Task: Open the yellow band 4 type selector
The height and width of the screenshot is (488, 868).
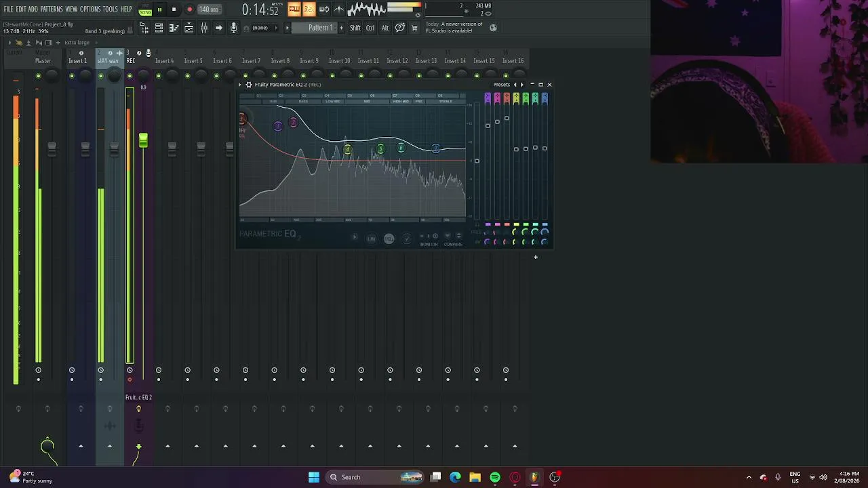Action: tap(516, 99)
